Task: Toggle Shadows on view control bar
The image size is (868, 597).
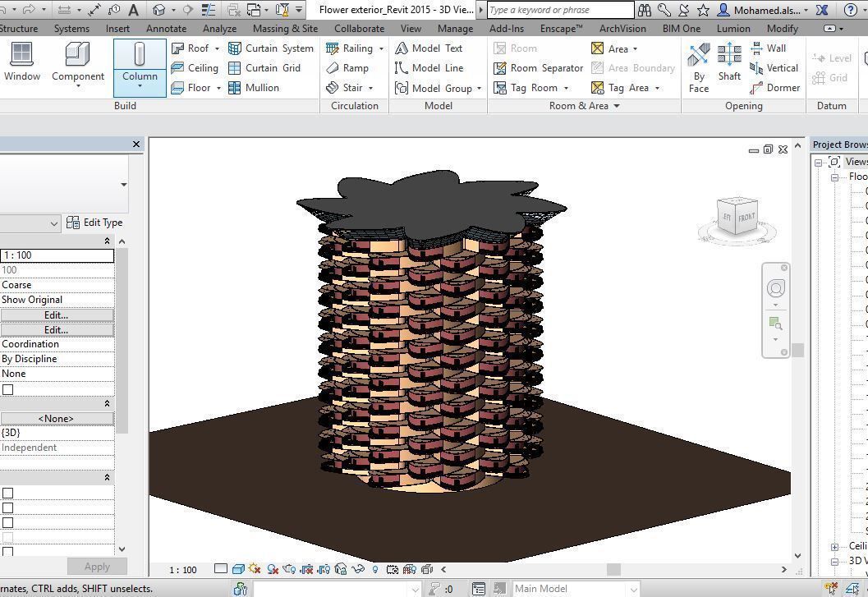Action: pos(273,569)
